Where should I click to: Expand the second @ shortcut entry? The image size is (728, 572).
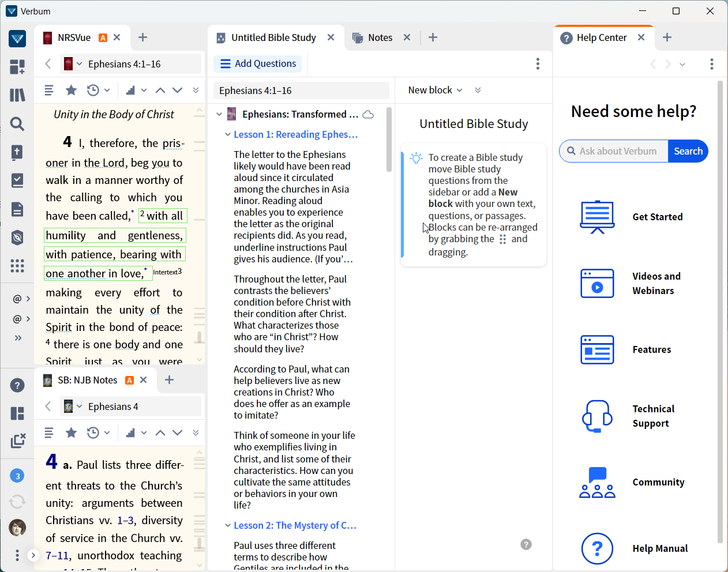(x=22, y=319)
